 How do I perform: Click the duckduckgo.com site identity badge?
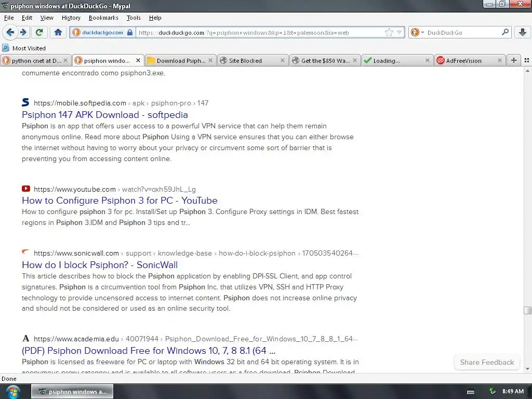coord(102,33)
